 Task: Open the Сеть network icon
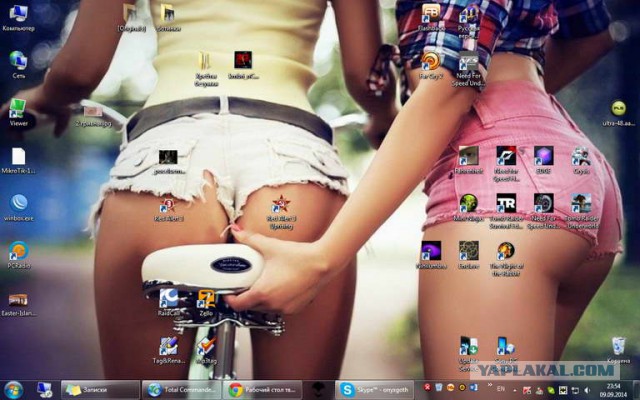point(18,65)
